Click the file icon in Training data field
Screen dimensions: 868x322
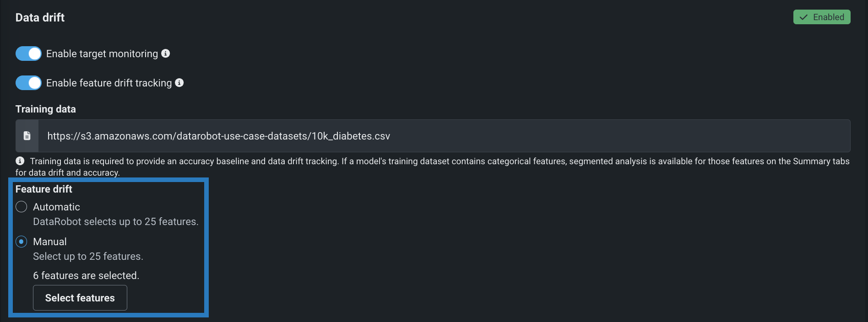click(27, 136)
